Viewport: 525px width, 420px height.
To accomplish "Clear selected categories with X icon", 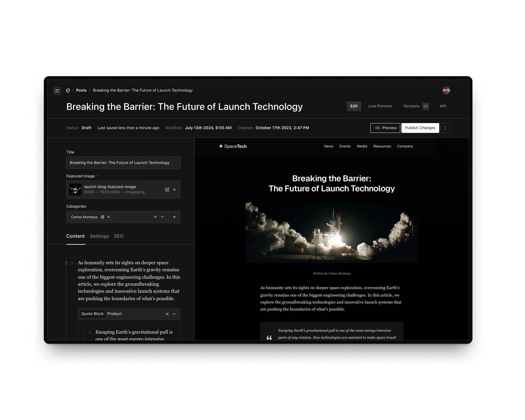I will coord(155,217).
